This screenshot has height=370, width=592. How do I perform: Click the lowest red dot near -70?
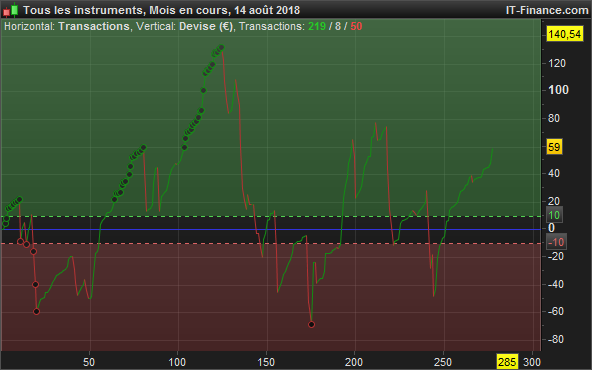[311, 324]
